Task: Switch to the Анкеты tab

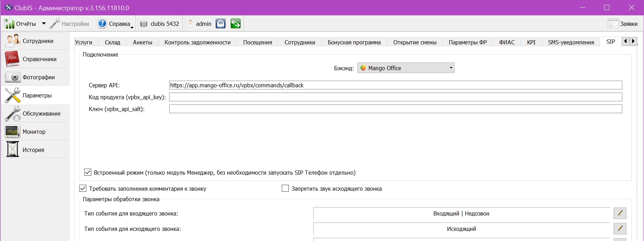Action: [143, 42]
